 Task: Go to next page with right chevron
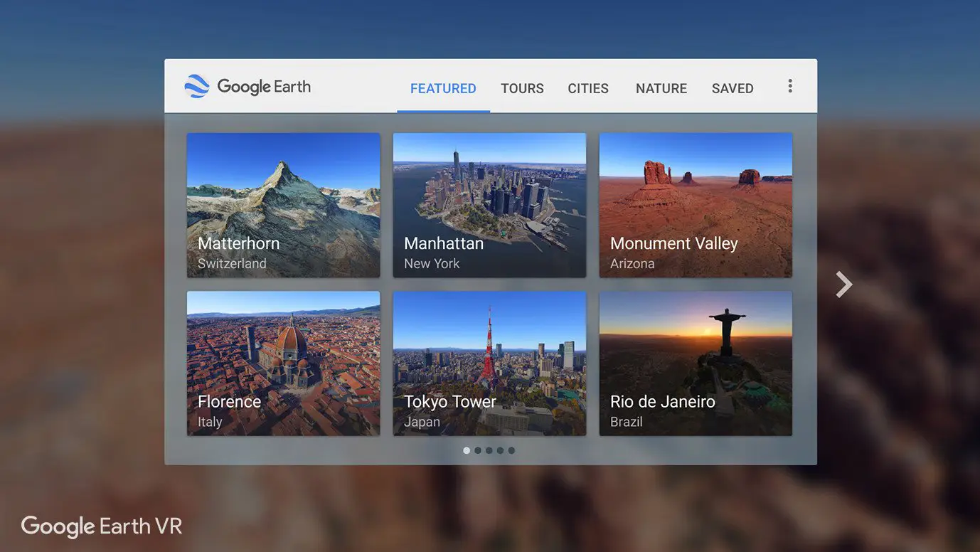843,285
